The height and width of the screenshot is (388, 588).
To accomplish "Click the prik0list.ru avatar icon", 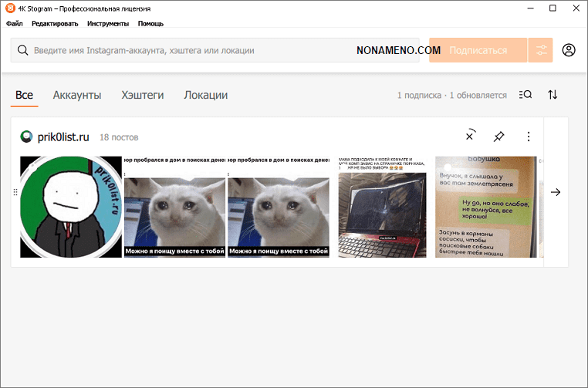I will tap(27, 137).
